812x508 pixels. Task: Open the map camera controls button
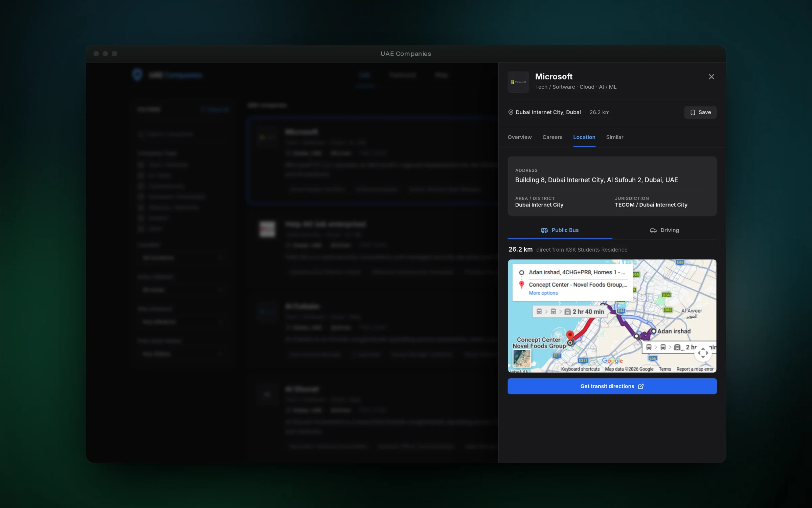pyautogui.click(x=703, y=353)
